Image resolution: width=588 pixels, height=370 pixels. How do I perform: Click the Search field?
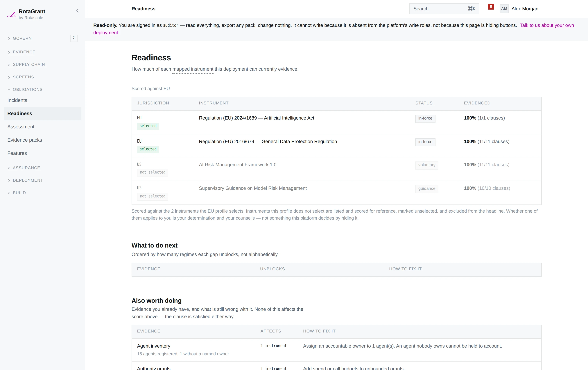pyautogui.click(x=444, y=9)
